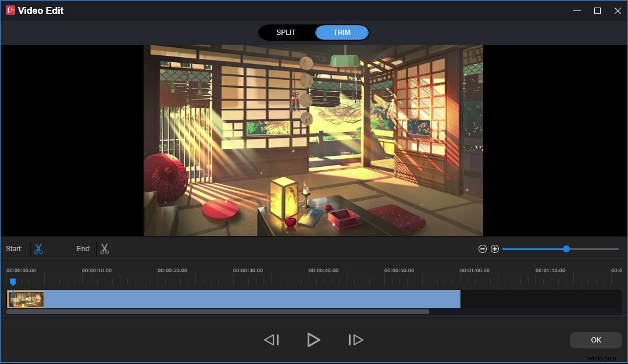Click the blue playhead marker

13,281
